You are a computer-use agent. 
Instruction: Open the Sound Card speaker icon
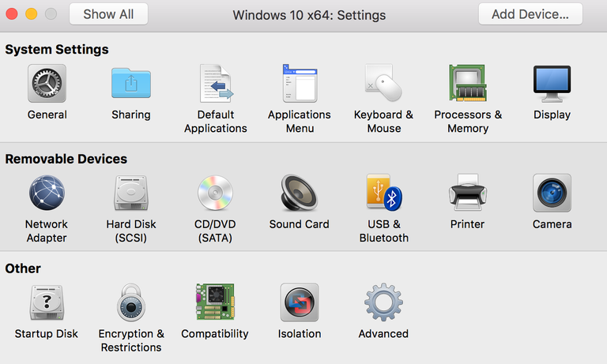pyautogui.click(x=300, y=193)
